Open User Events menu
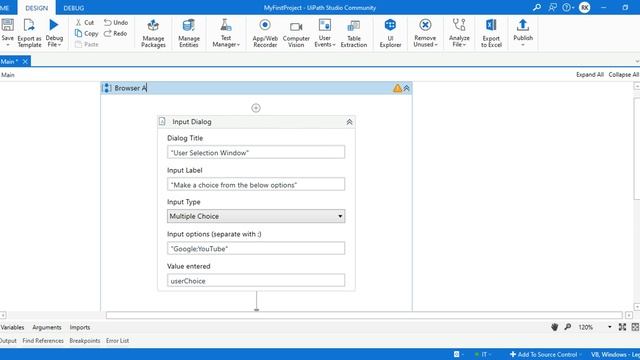640x360 pixels. (x=325, y=33)
